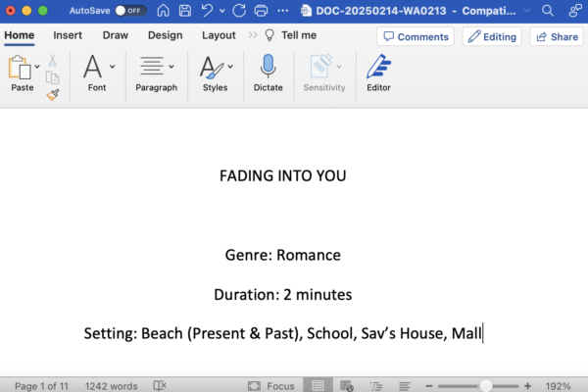Open the more toolbar options ellipsis
588x392 pixels.
pyautogui.click(x=283, y=11)
